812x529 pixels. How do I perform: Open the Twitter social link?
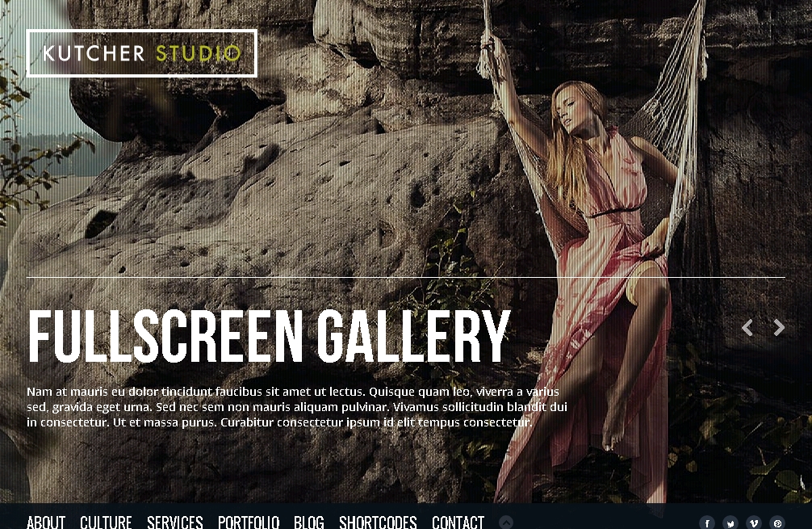point(730,523)
